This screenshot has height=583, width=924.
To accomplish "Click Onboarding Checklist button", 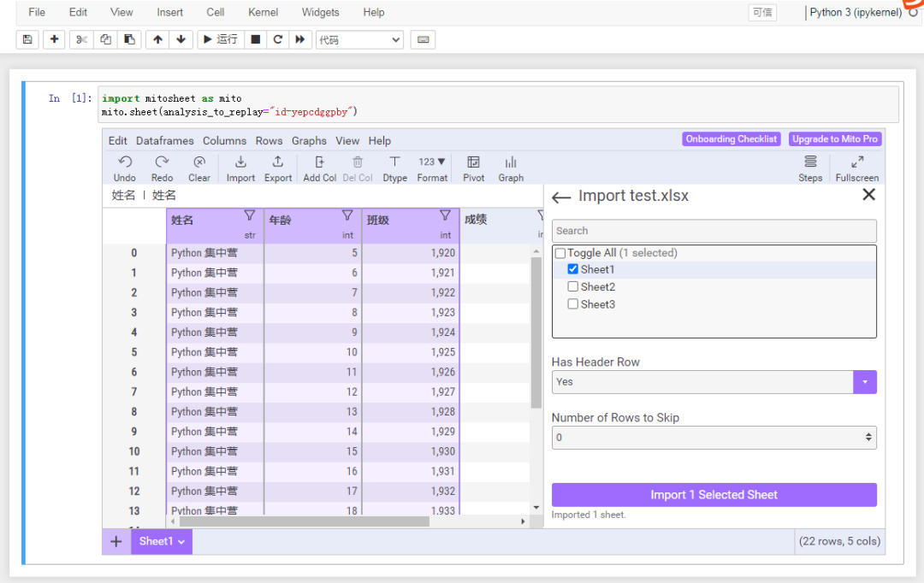I will pos(731,139).
